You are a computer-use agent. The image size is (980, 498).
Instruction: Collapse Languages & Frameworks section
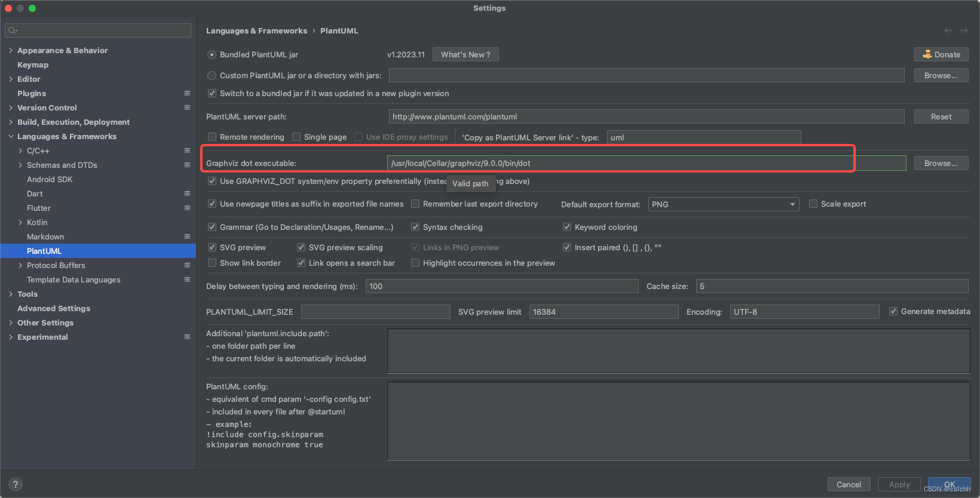point(11,136)
